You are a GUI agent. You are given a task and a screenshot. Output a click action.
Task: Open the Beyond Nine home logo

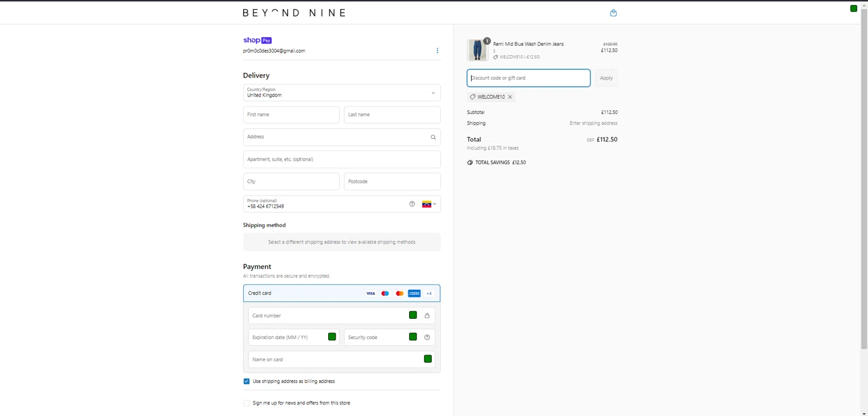click(294, 13)
